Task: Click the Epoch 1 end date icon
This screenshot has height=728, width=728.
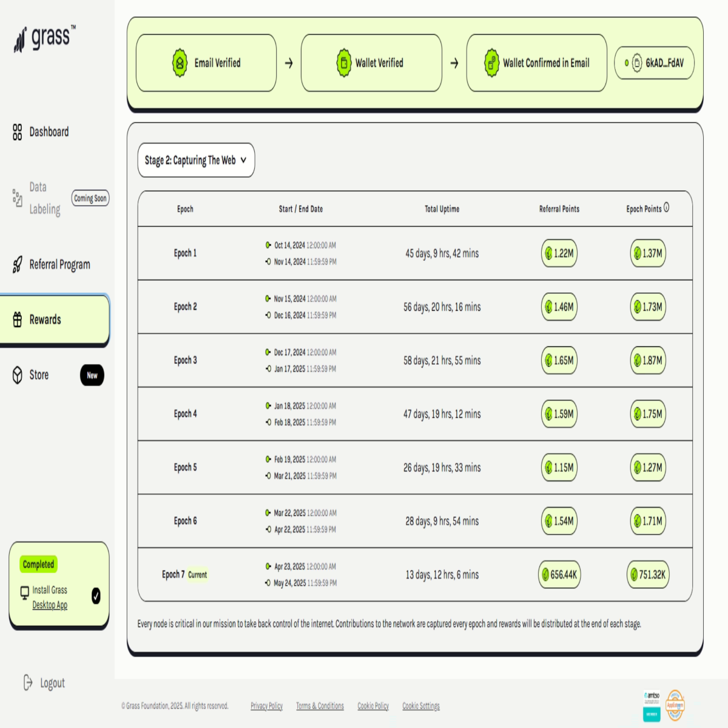Action: pos(268,261)
